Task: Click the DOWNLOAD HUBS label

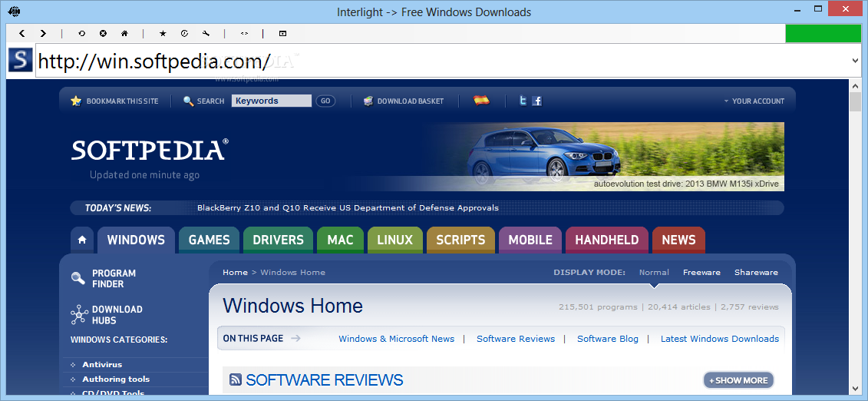Action: [x=117, y=315]
